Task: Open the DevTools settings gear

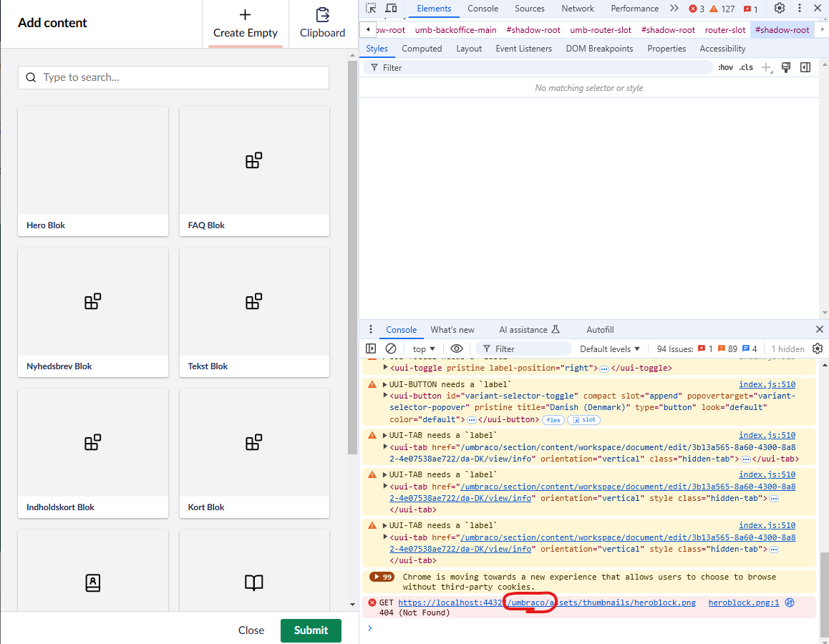Action: coord(779,8)
